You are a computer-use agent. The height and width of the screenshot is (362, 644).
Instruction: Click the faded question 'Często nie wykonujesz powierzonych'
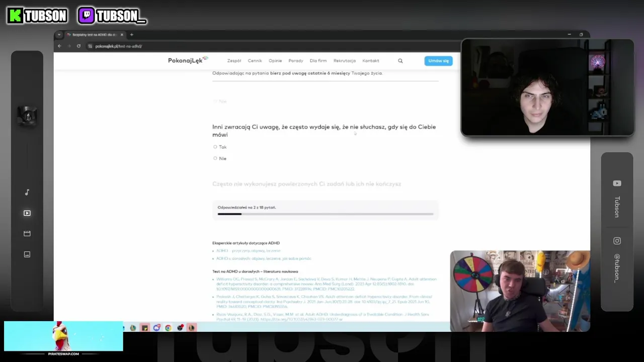click(x=306, y=184)
